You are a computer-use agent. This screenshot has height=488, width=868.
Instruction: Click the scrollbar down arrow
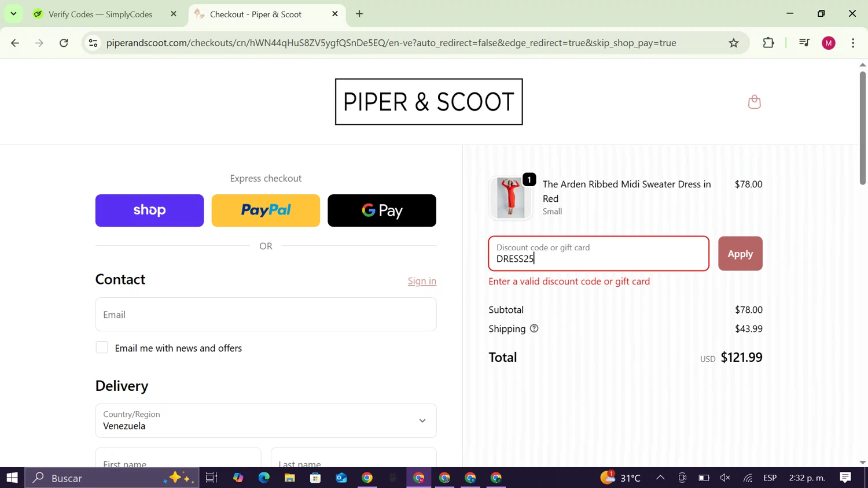pos(862,463)
